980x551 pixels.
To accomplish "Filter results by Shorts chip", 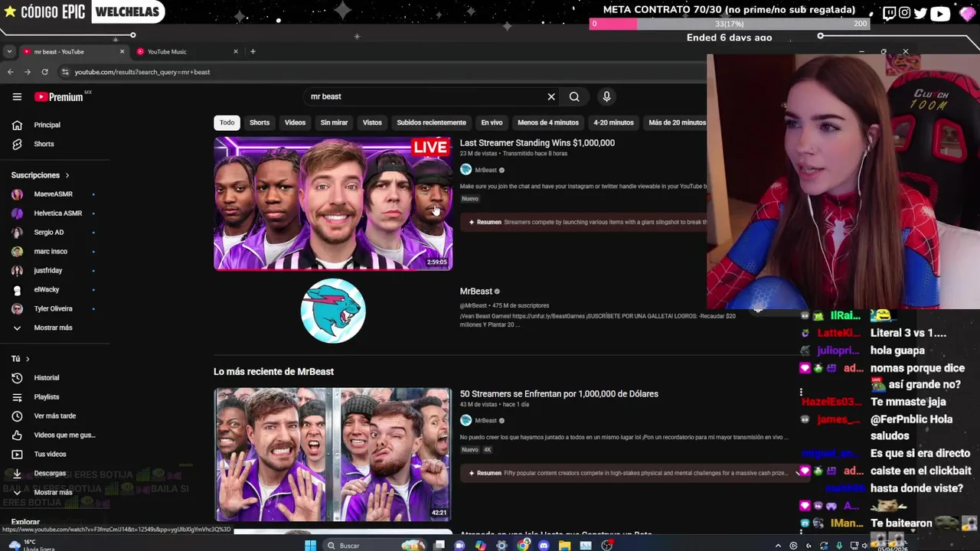I will point(260,122).
